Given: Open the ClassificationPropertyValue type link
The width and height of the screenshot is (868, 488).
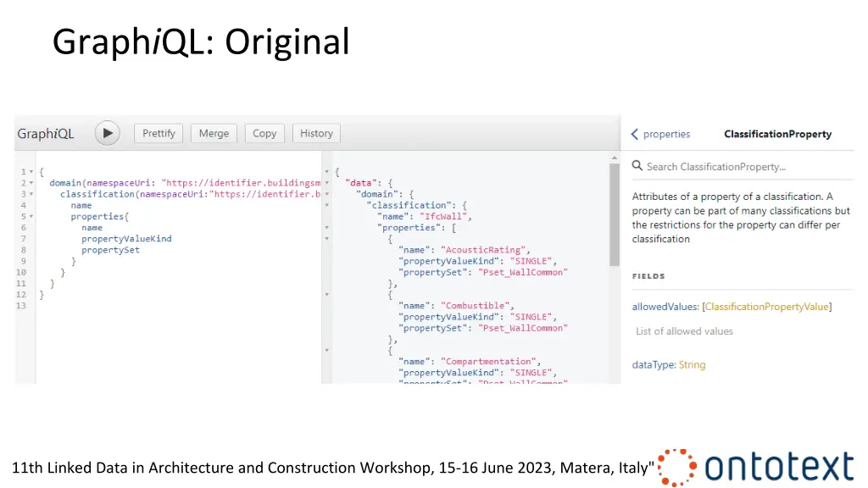Looking at the screenshot, I should [766, 307].
